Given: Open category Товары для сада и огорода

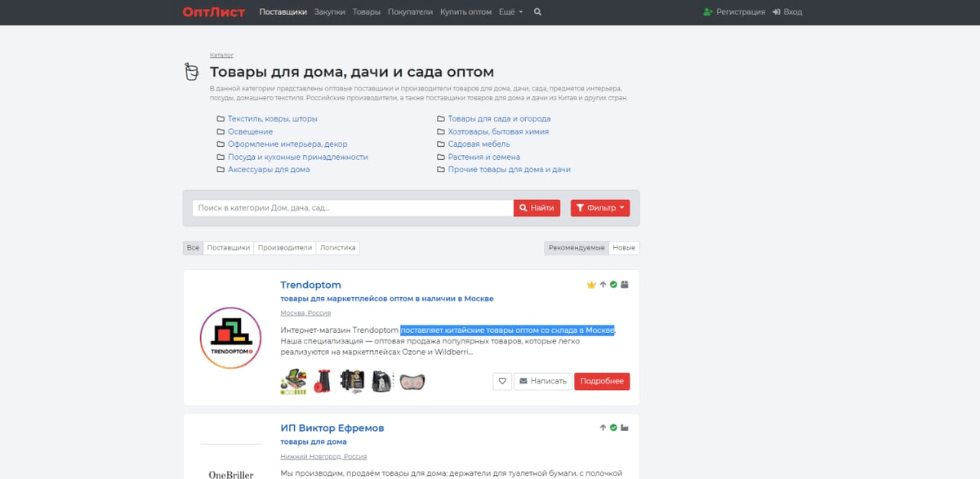Looking at the screenshot, I should [x=499, y=119].
